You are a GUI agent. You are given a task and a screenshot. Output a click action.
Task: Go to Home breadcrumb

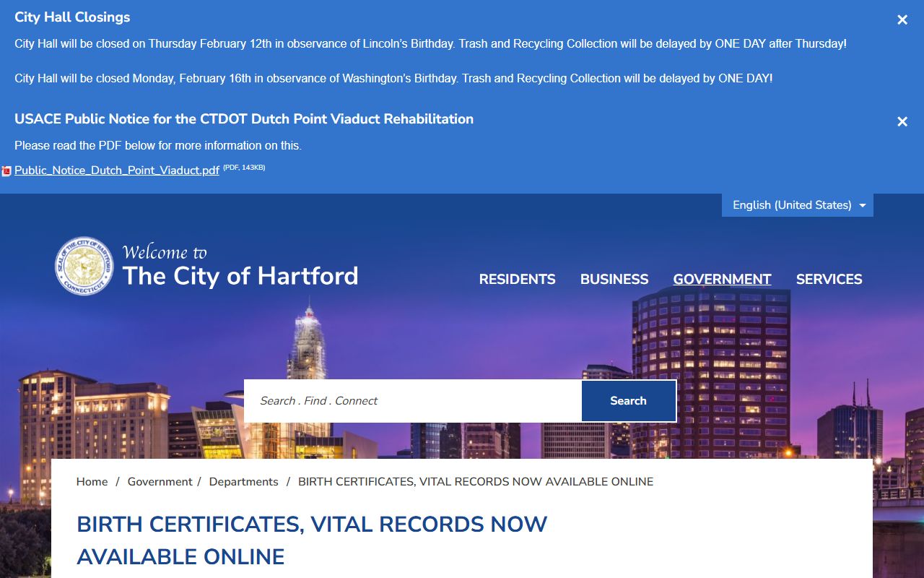coord(92,482)
